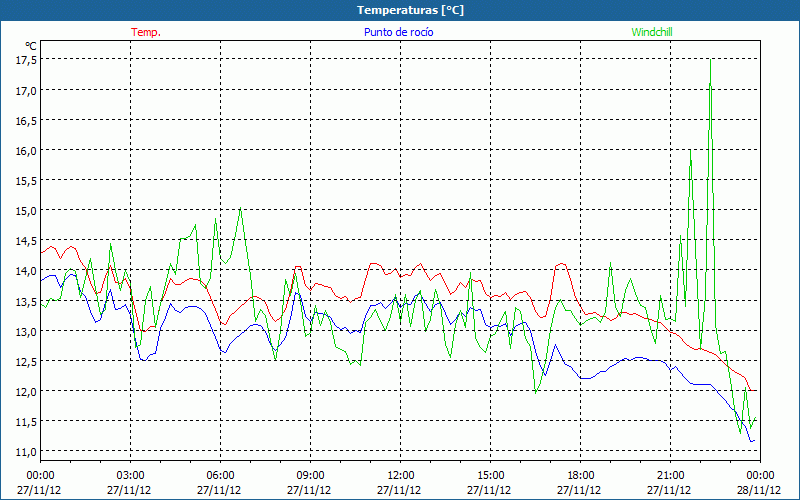The height and width of the screenshot is (500, 800).
Task: Click the 21:00 time axis label
Action: [x=670, y=476]
